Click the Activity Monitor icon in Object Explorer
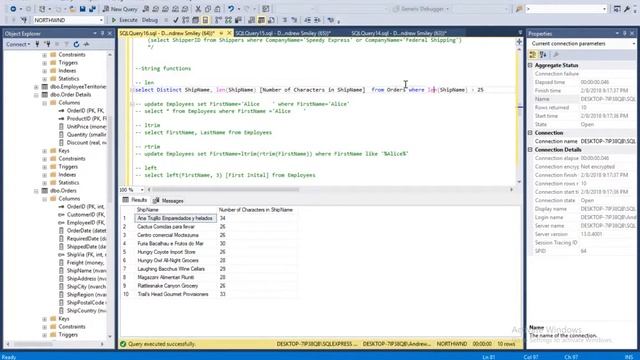Image resolution: width=640 pixels, height=360 pixels. pos(86,44)
